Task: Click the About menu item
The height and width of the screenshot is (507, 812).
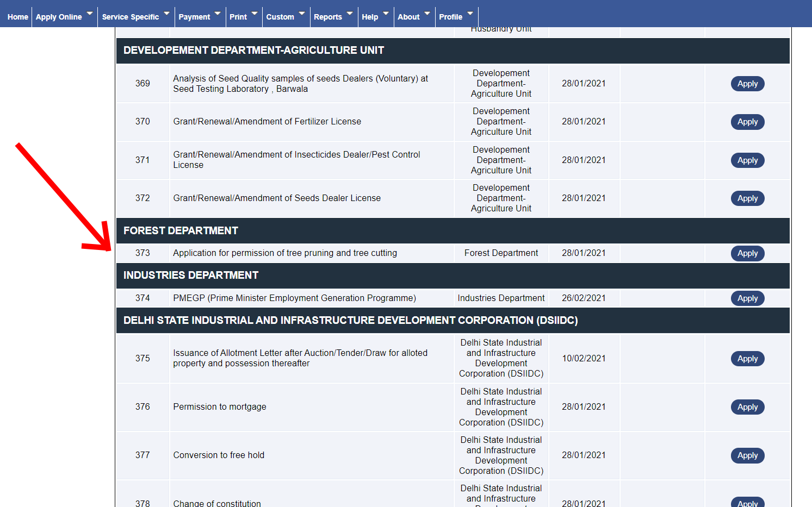Action: [413, 17]
